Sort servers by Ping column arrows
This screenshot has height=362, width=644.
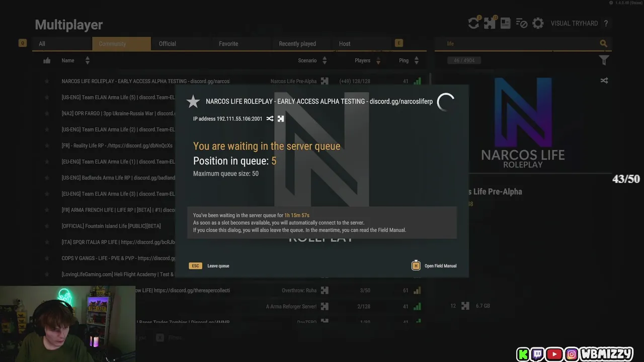(417, 60)
